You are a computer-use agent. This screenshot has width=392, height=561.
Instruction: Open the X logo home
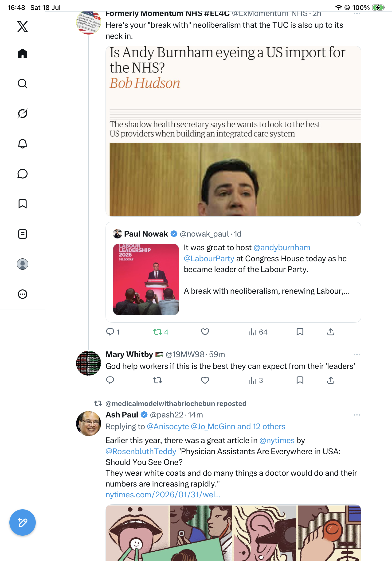[23, 27]
